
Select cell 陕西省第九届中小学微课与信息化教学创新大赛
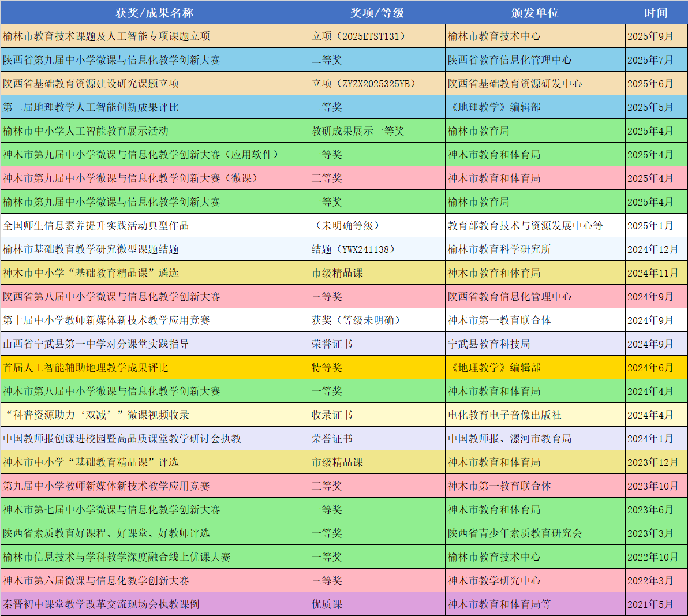pos(155,59)
